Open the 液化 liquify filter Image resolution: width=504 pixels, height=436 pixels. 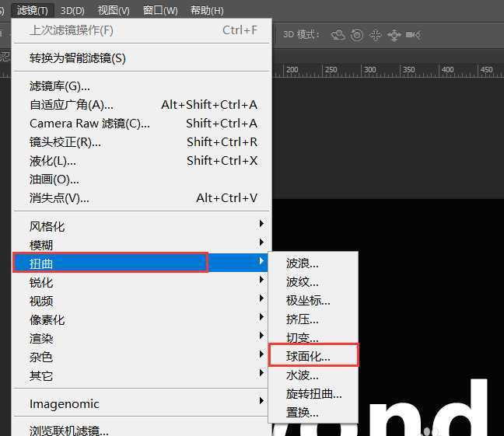pyautogui.click(x=53, y=160)
